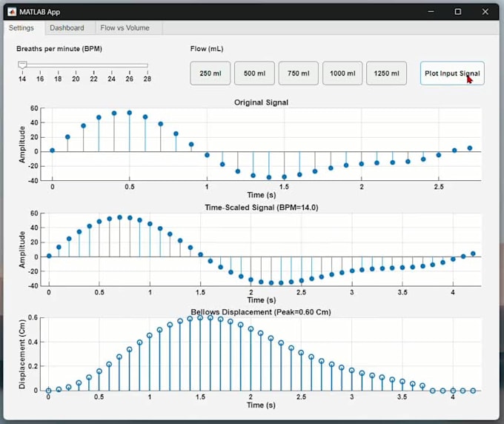Click the BPM slider tick label 24
The height and width of the screenshot is (424, 504).
coord(111,79)
